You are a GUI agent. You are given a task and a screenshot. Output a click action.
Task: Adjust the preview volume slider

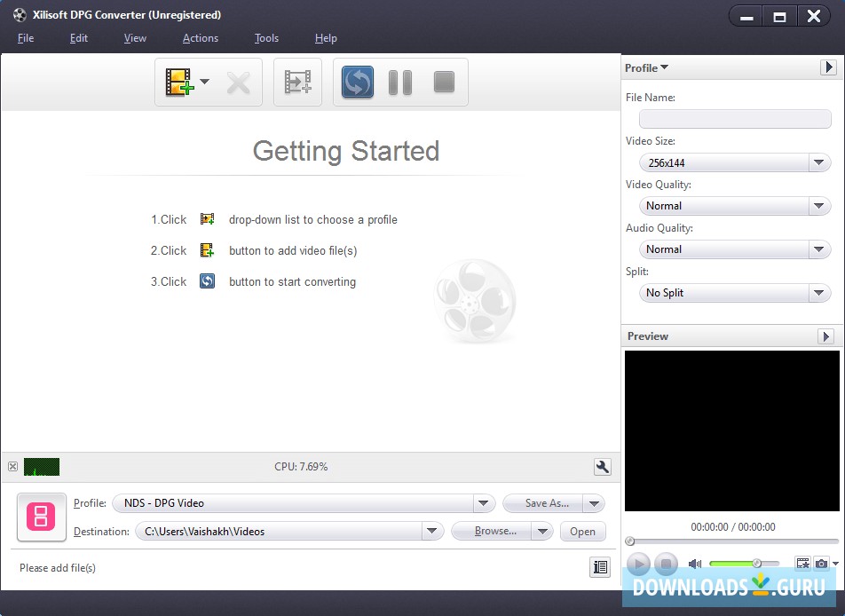(756, 564)
